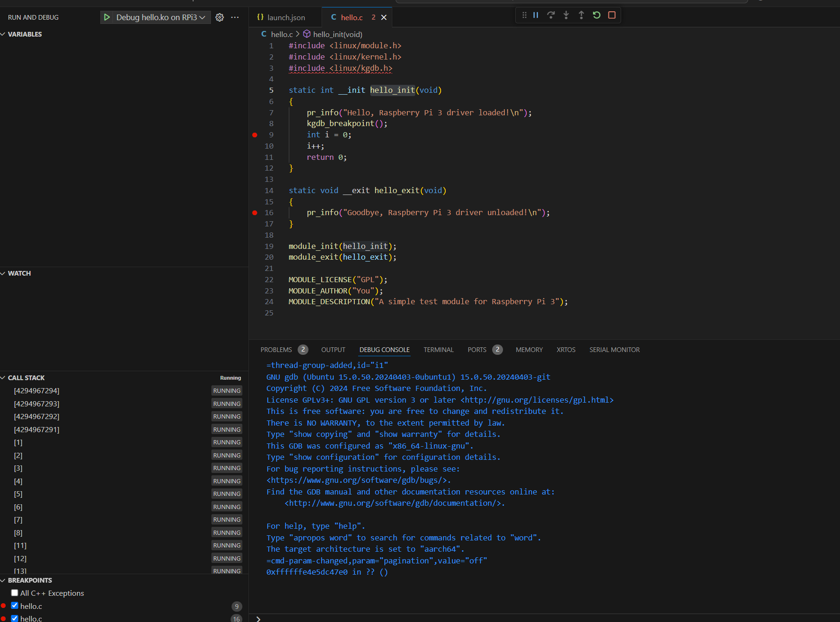Enable the All C++ Exceptions breakpoint
Viewport: 840px width, 622px height.
coord(15,592)
